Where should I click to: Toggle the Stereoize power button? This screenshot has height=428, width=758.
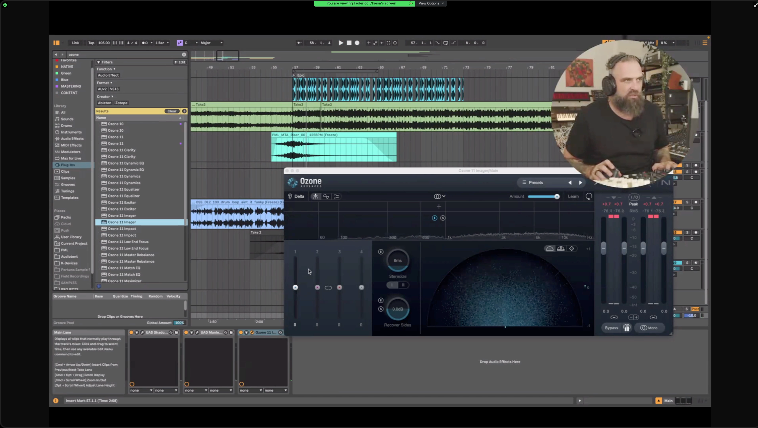click(380, 252)
